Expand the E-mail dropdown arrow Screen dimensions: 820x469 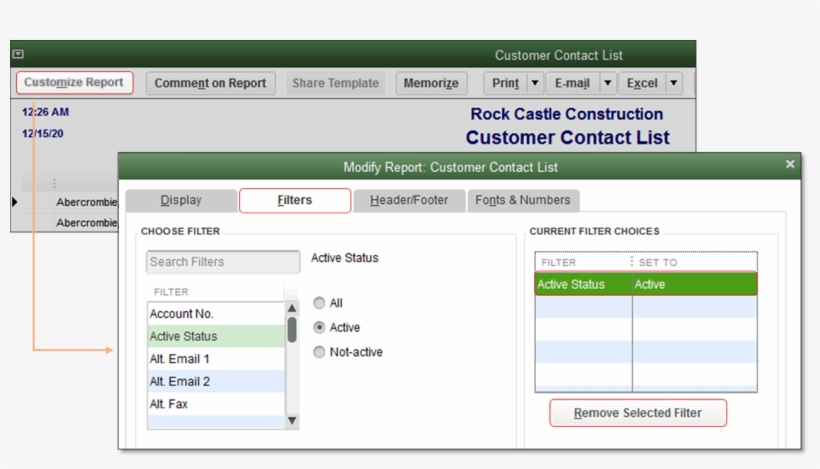[608, 83]
